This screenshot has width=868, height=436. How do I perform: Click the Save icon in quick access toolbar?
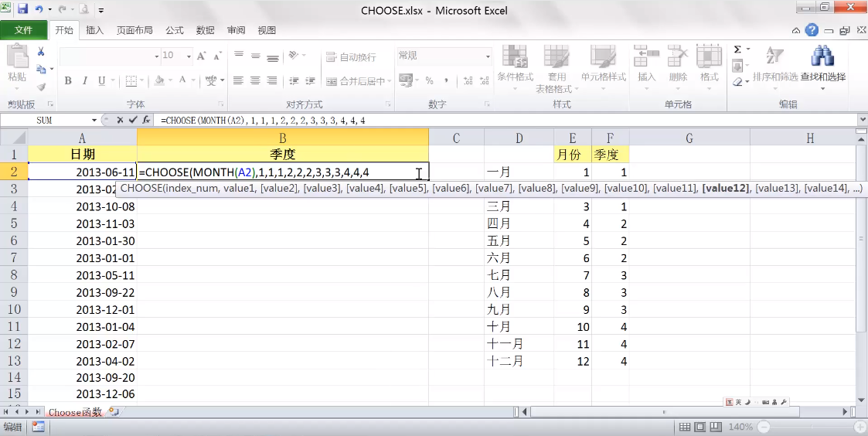point(22,9)
